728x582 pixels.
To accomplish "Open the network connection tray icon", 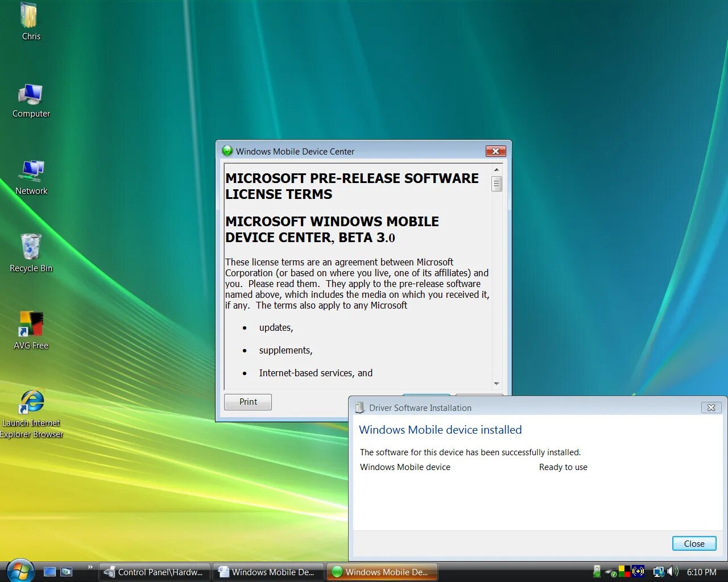I will (x=659, y=572).
